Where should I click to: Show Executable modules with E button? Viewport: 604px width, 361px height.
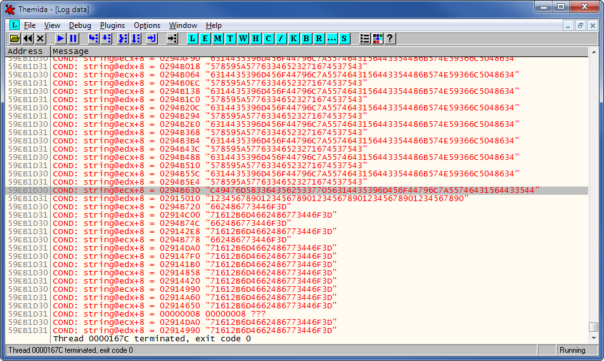(205, 39)
